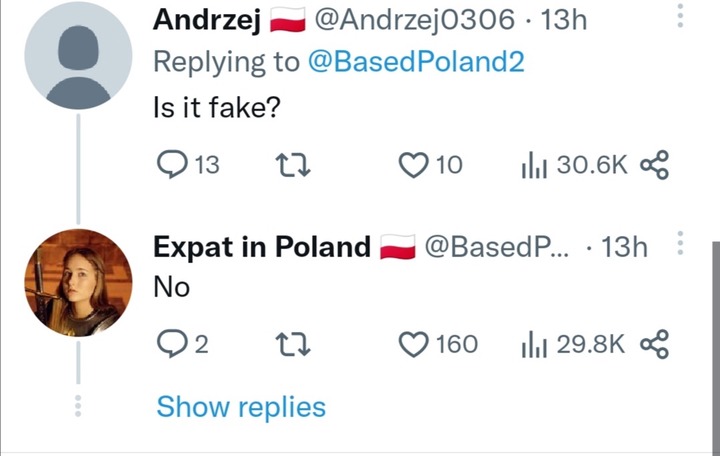The image size is (720, 456).
Task: Open Expat in Poland display name link
Action: (x=262, y=247)
